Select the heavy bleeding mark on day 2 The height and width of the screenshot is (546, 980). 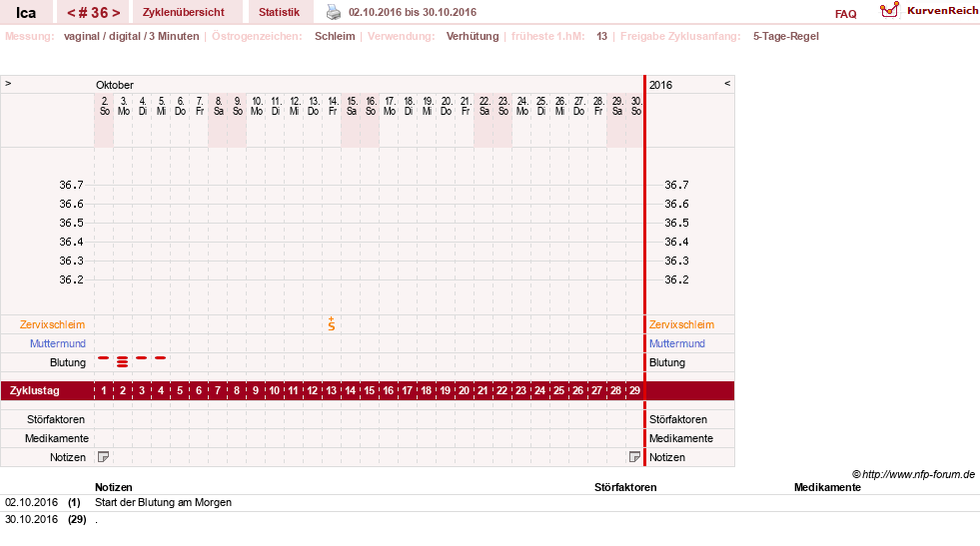123,361
